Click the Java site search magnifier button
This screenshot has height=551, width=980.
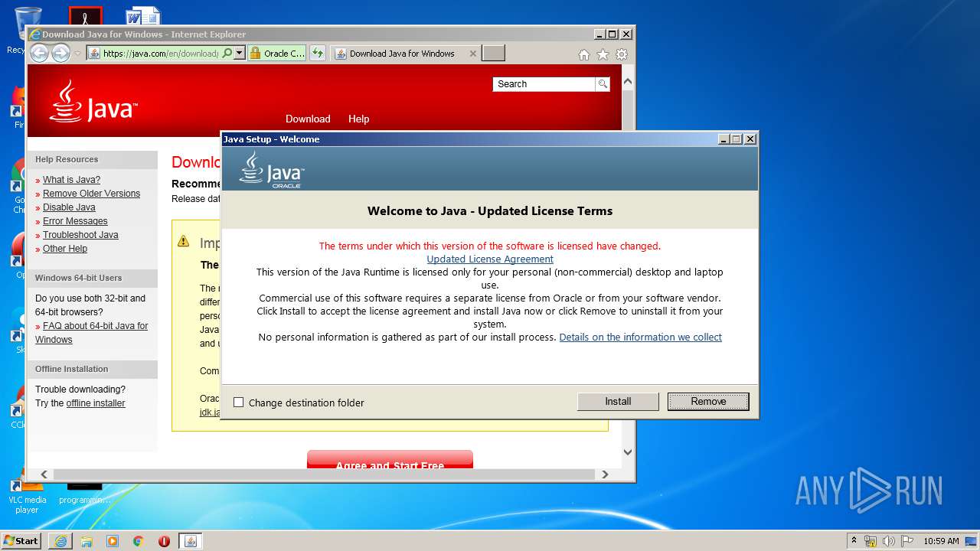tap(603, 84)
